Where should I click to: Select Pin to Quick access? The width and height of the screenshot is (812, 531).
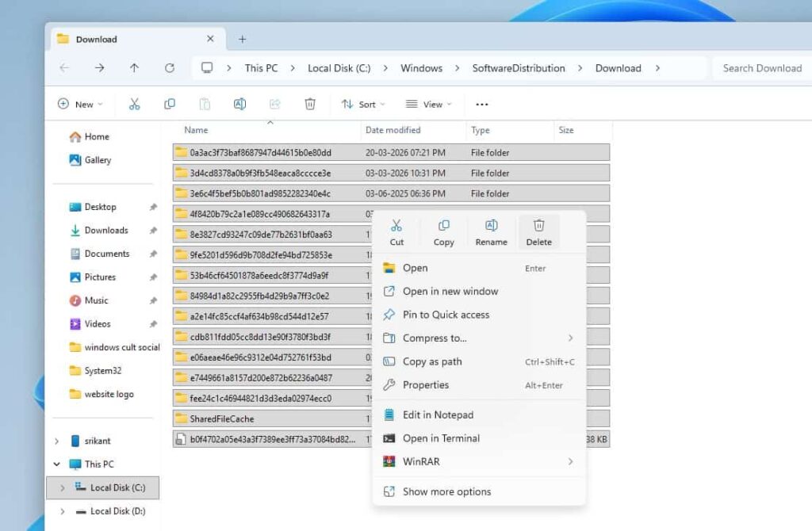point(479,315)
